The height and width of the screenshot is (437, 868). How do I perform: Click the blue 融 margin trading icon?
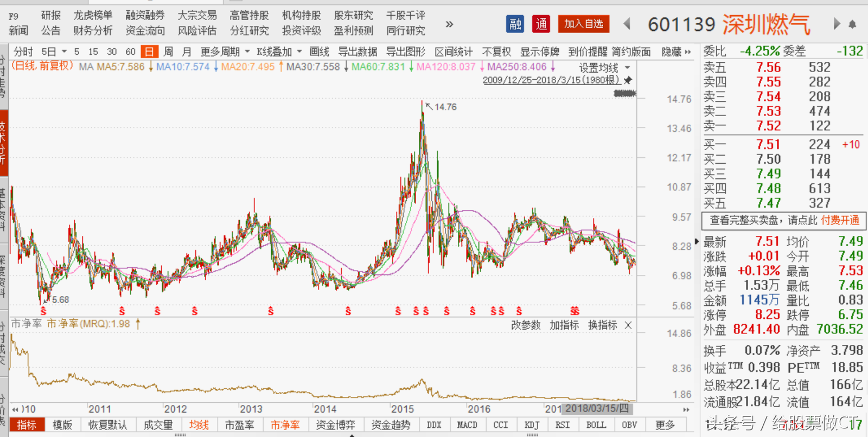pos(515,23)
